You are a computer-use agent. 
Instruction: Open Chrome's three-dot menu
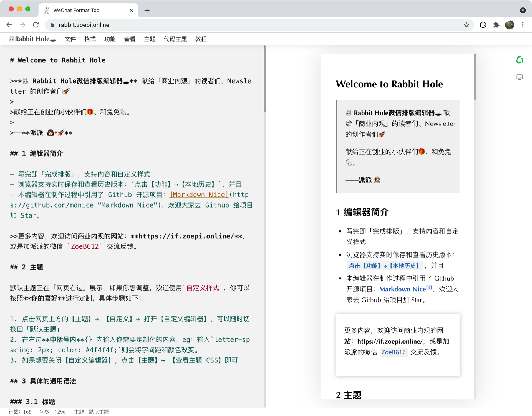tap(523, 25)
